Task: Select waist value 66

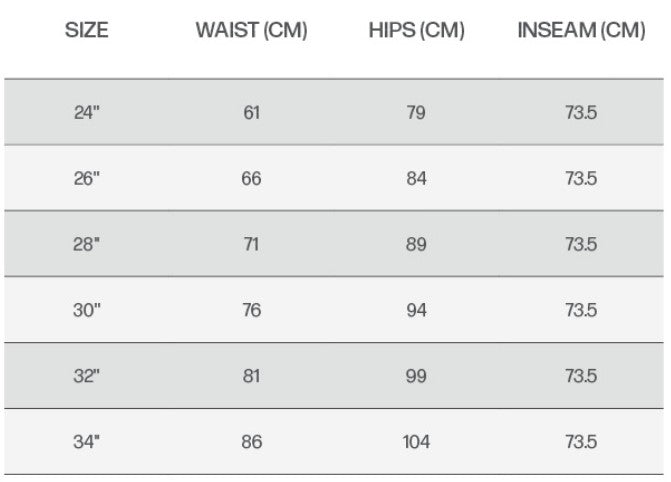Action: pos(252,179)
